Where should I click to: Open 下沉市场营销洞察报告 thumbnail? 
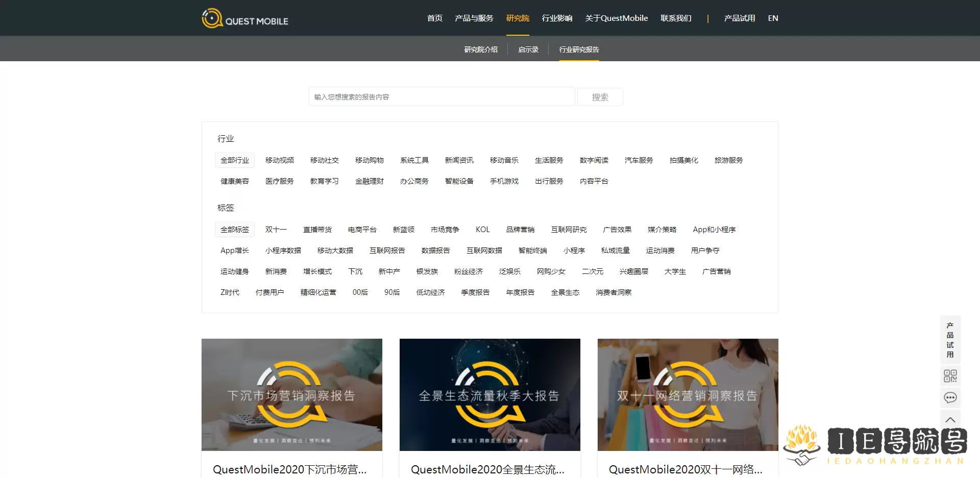[292, 395]
